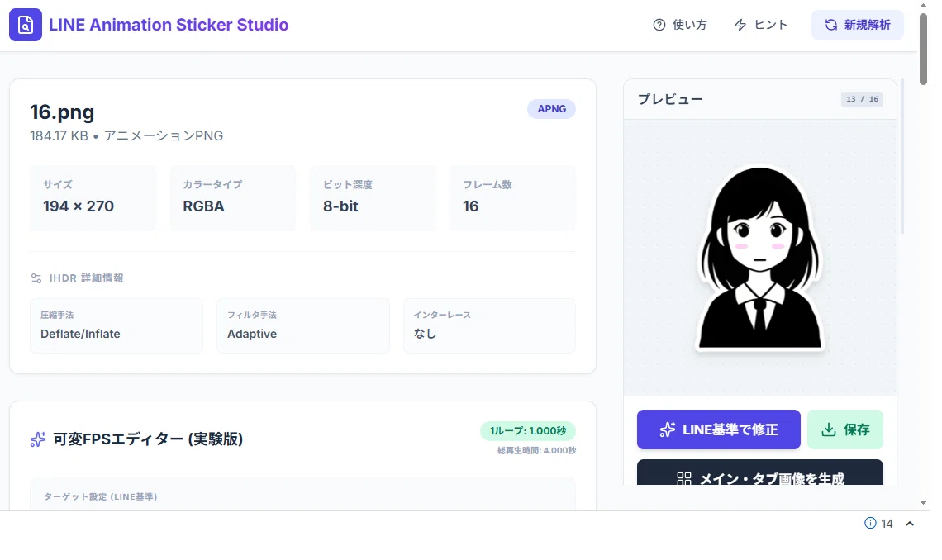This screenshot has height=560, width=942.
Task: Click the Deflate/Inflate compression value
Action: pyautogui.click(x=80, y=334)
